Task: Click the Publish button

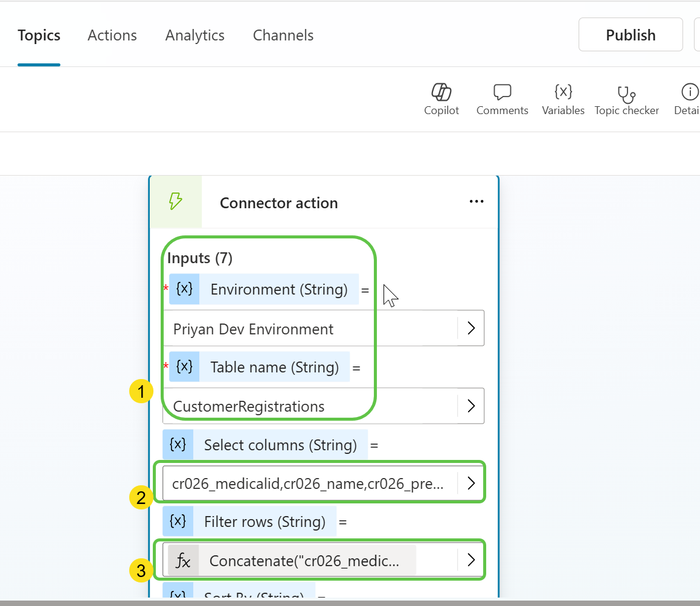Action: tap(631, 35)
